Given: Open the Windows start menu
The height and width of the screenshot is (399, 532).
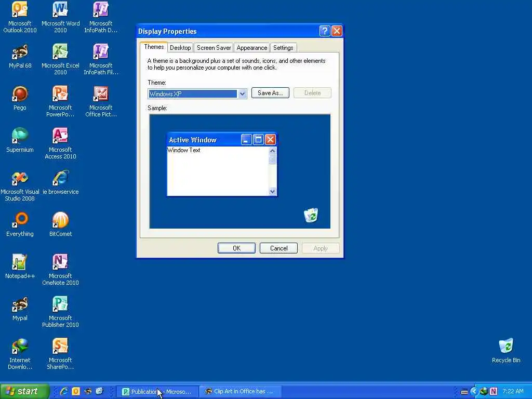Looking at the screenshot, I should (x=24, y=391).
